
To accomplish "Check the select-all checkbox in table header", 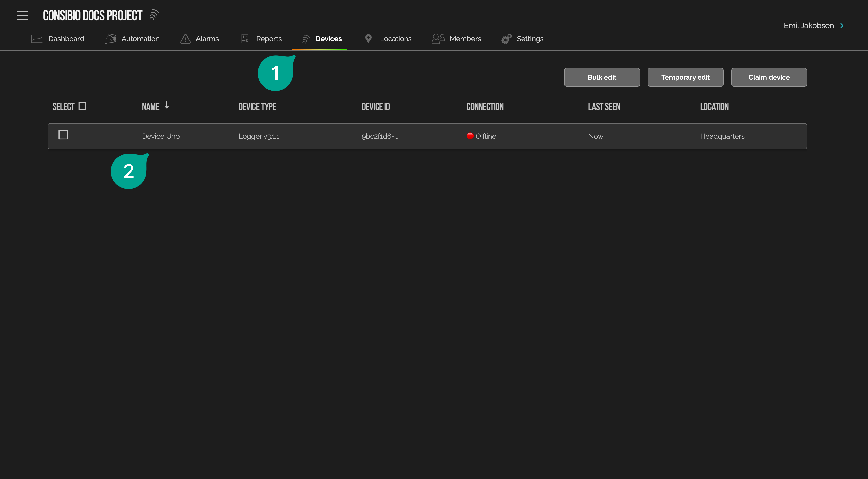I will coord(83,105).
